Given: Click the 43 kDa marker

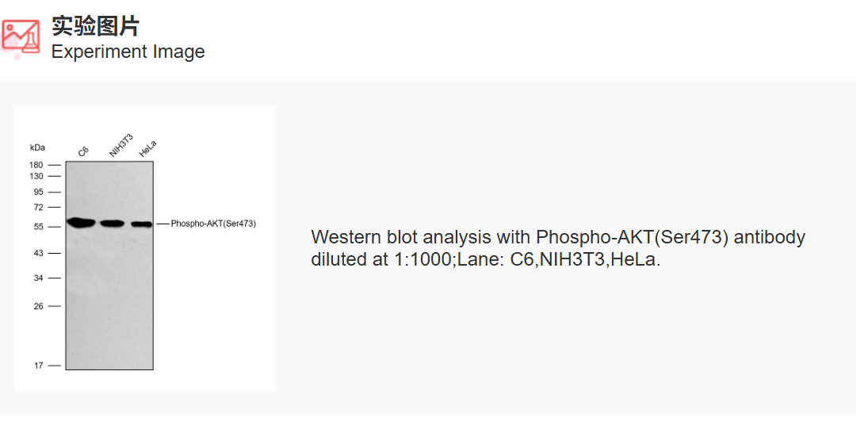Looking at the screenshot, I should 39,253.
